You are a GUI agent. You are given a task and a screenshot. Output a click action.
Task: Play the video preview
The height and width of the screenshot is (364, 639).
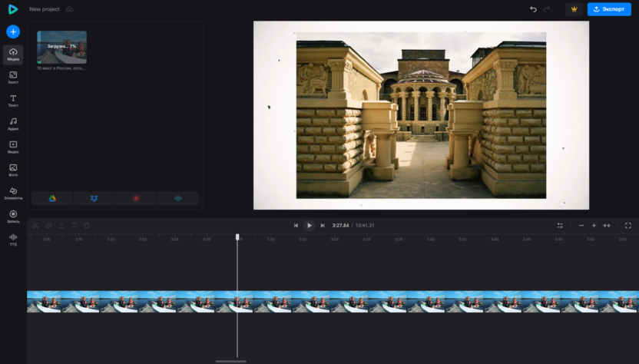point(309,225)
